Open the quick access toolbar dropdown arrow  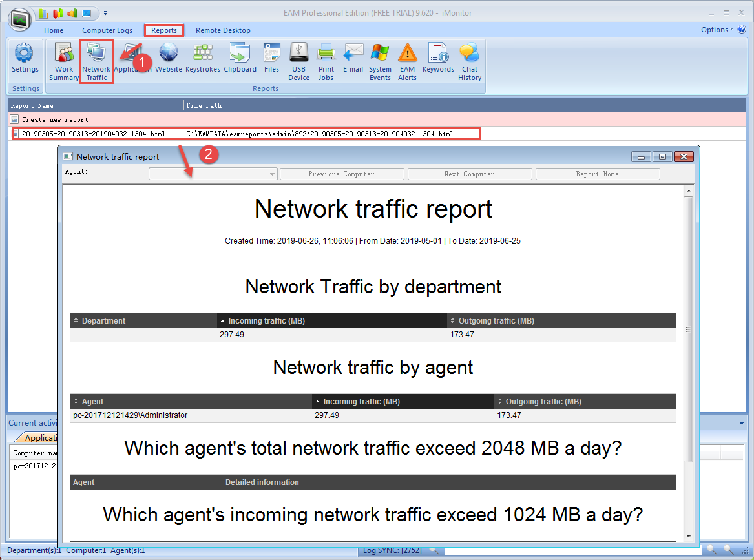click(x=106, y=13)
